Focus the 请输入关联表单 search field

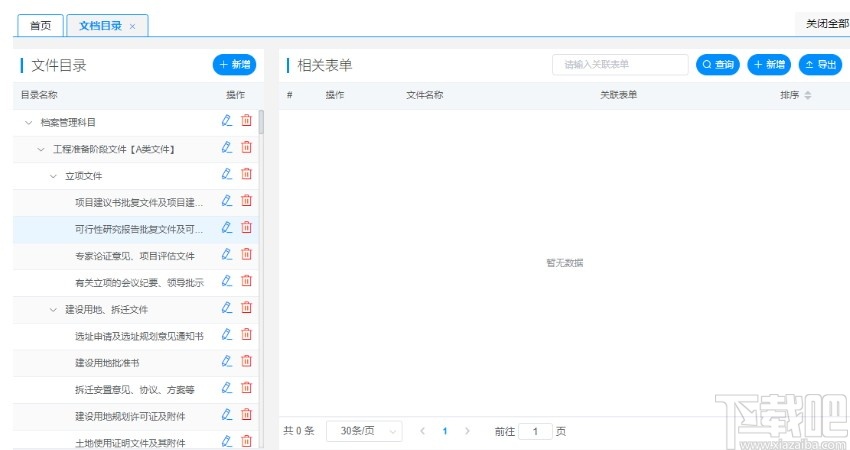click(620, 65)
